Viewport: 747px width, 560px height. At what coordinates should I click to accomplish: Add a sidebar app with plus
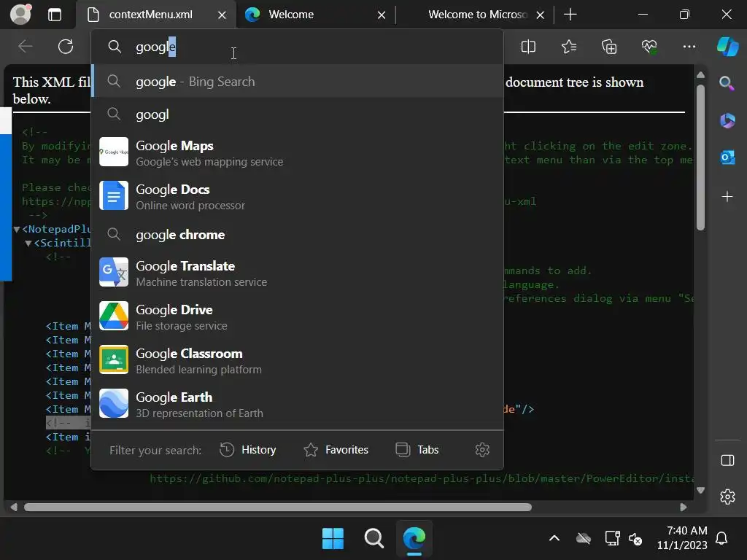tap(727, 196)
